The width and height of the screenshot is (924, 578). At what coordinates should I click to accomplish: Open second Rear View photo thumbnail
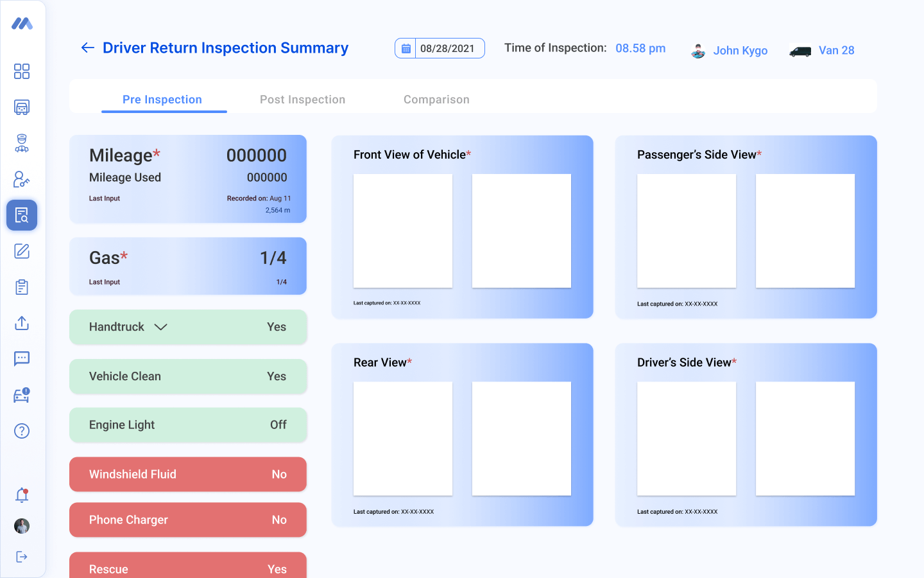[521, 439]
